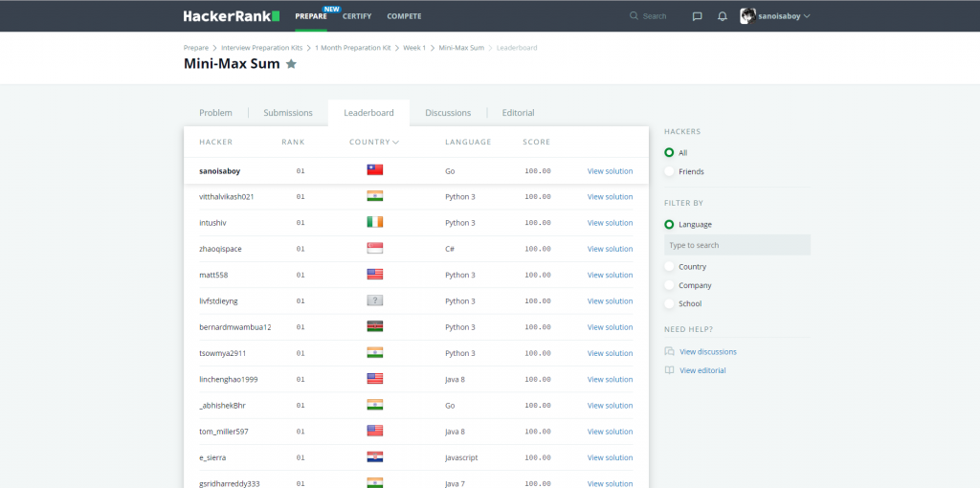
Task: Open hacker profile intushiv
Action: point(212,222)
